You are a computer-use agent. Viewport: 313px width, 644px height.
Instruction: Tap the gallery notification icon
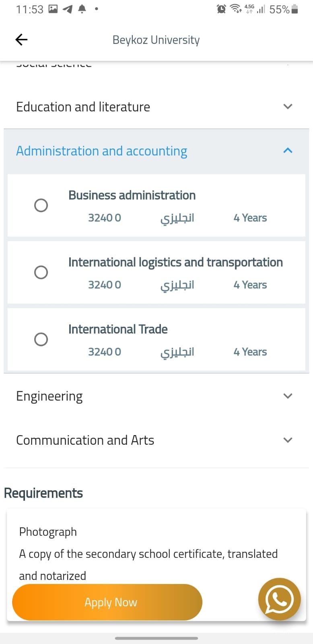[x=53, y=9]
